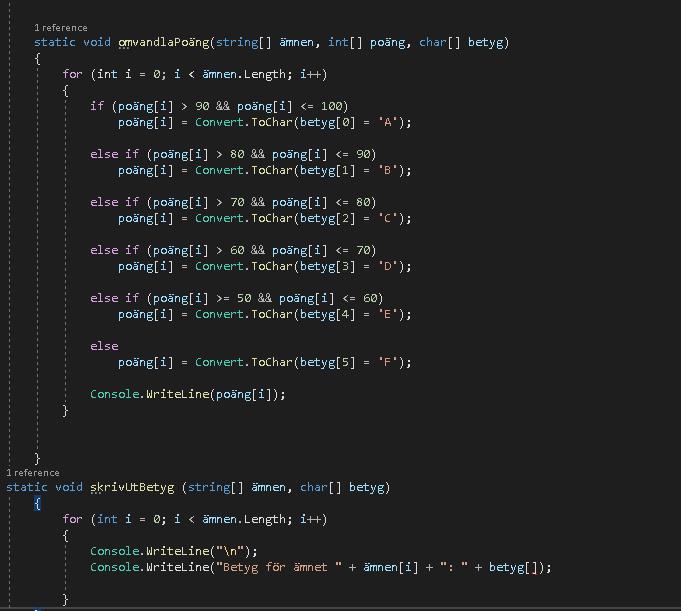Click highlighted opening brace under skrivUtBetyg

click(x=38, y=503)
